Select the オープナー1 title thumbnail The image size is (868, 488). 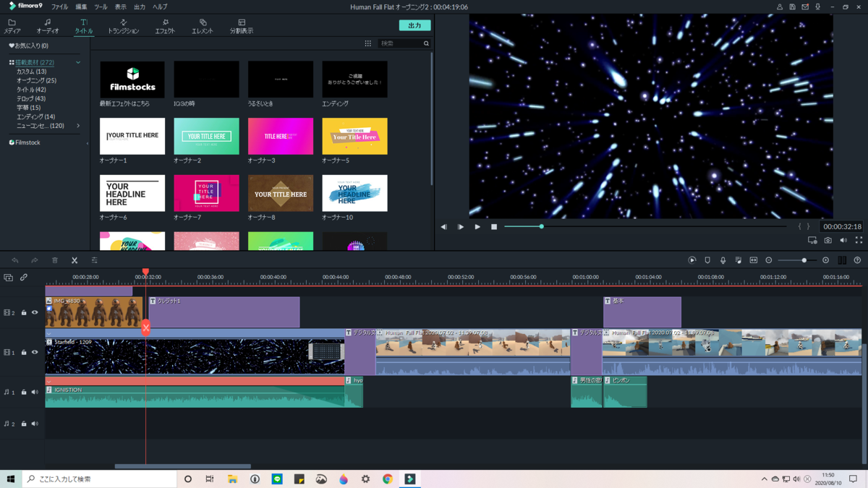(132, 136)
